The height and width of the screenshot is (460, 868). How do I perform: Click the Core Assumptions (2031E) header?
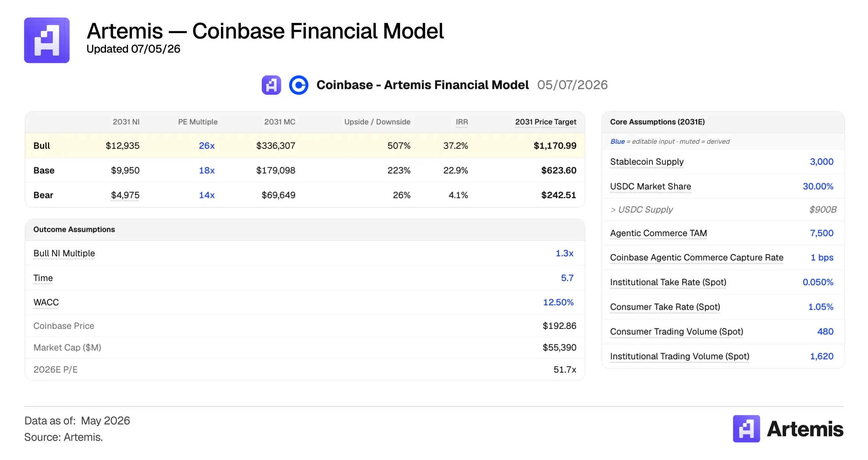tap(657, 122)
